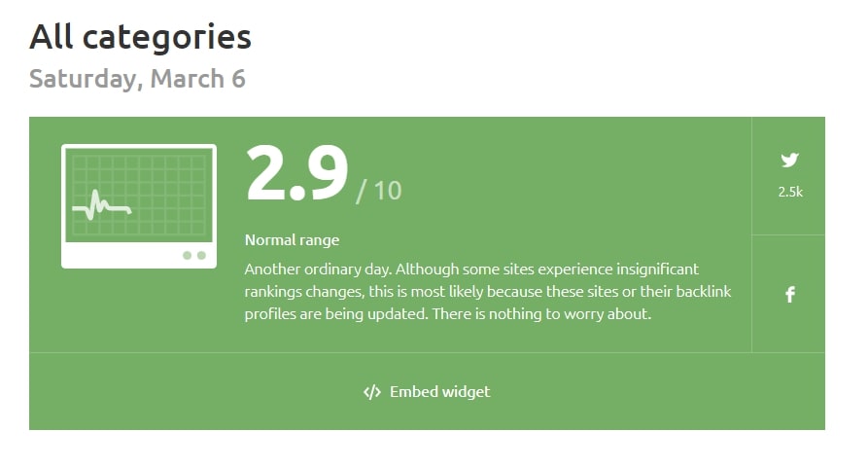
Task: Click the Normal range status label
Action: coord(292,240)
